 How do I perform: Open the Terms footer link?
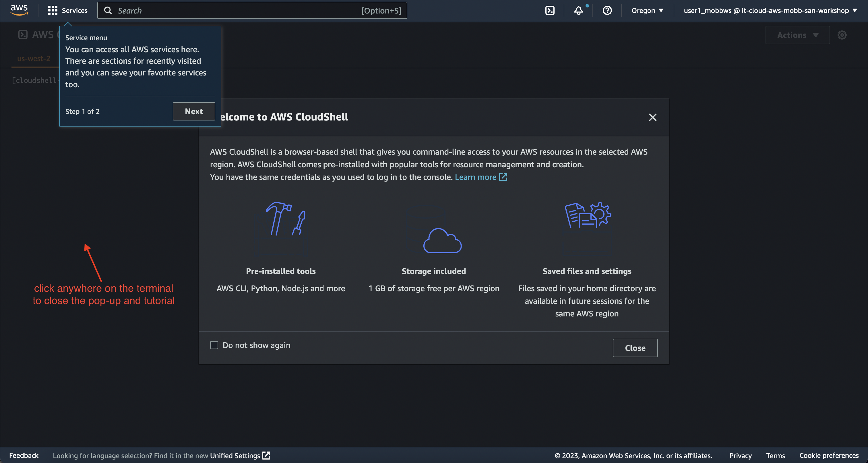pos(775,455)
